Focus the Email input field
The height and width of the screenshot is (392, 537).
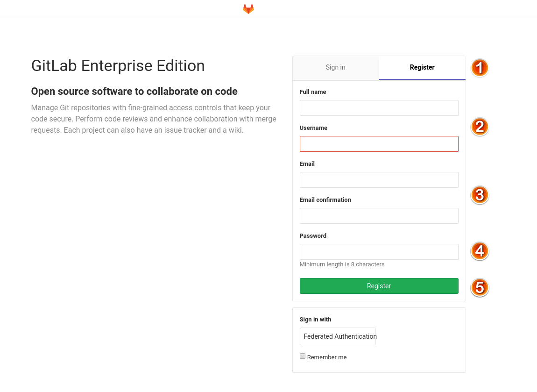[x=379, y=180]
